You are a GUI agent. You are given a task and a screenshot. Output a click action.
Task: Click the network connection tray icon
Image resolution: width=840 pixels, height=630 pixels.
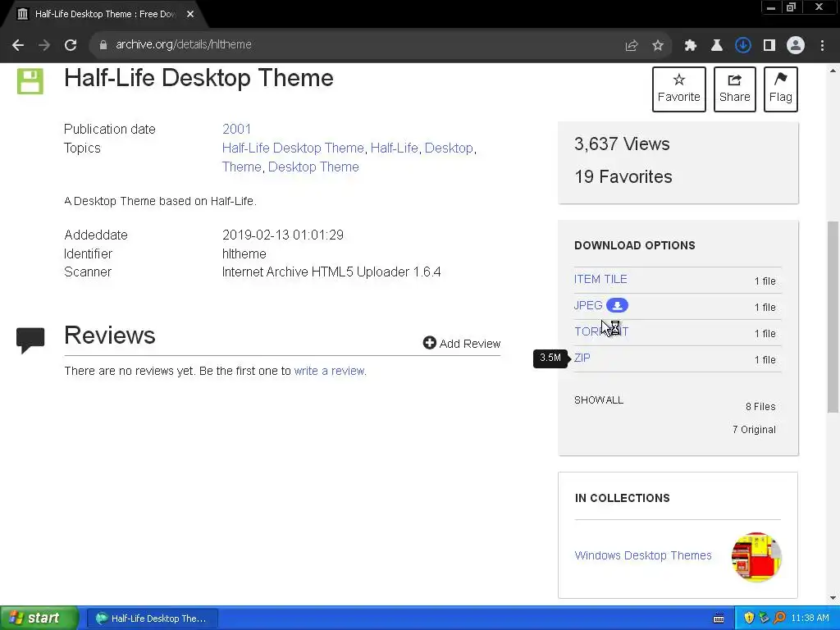[x=764, y=619]
